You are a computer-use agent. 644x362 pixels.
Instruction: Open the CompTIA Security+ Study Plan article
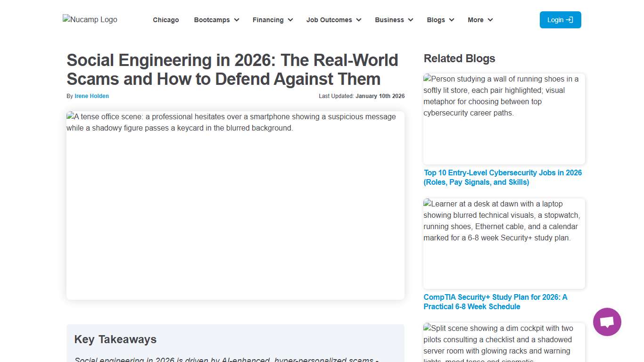[x=495, y=302]
